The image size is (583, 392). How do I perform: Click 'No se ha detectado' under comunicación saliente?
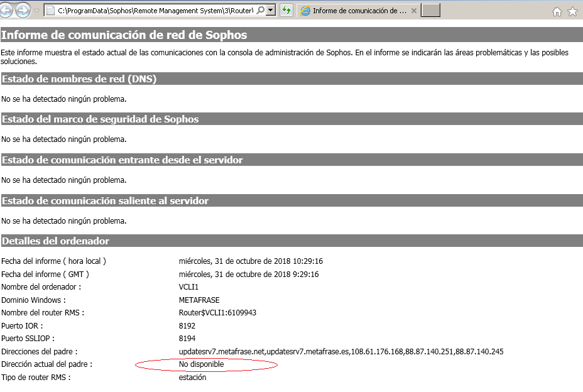[63, 221]
